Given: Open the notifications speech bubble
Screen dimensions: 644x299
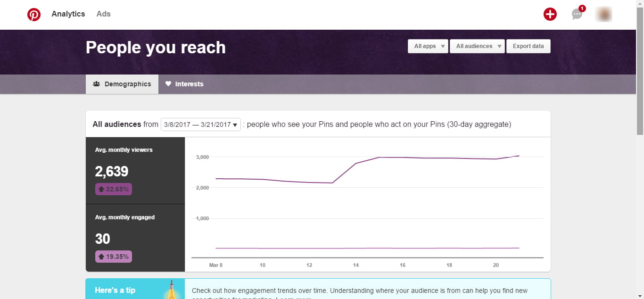Looking at the screenshot, I should [x=577, y=14].
